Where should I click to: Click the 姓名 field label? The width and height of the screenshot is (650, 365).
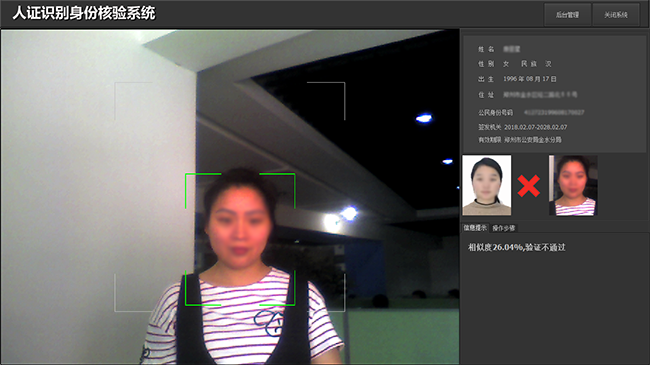tap(486, 49)
